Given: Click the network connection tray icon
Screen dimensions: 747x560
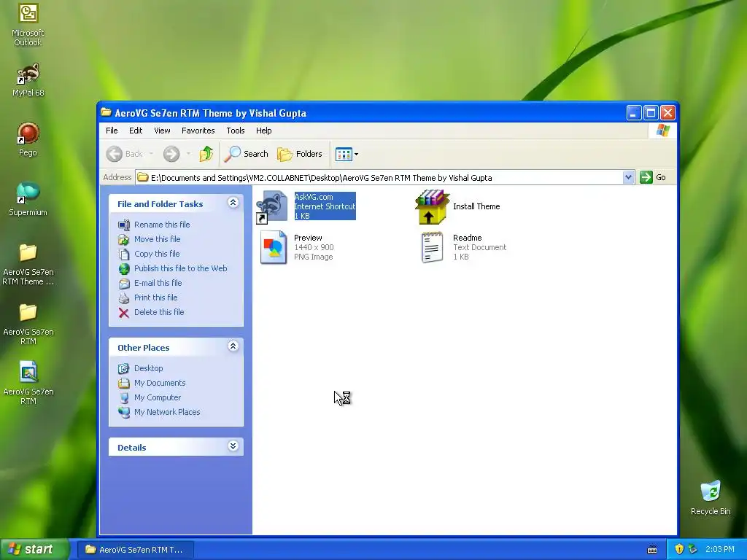Looking at the screenshot, I should click(692, 549).
